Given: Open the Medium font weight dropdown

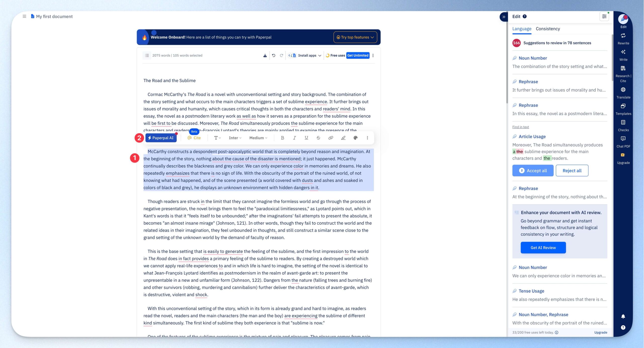Looking at the screenshot, I should coord(258,138).
